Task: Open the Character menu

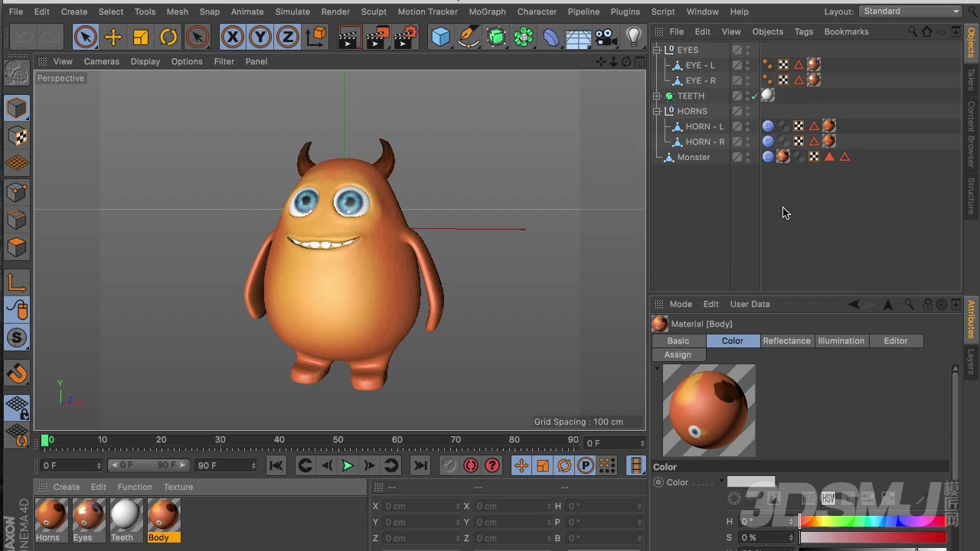Action: click(x=537, y=11)
